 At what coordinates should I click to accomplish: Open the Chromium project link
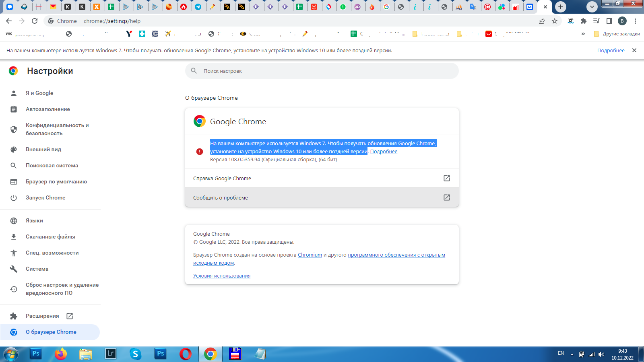(310, 255)
